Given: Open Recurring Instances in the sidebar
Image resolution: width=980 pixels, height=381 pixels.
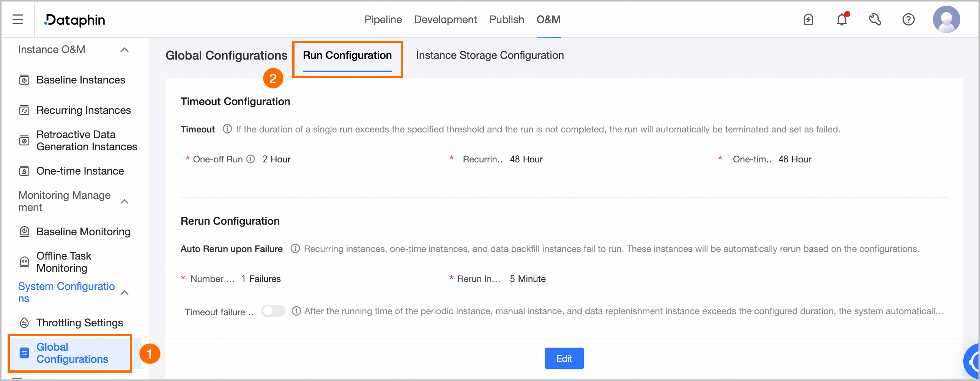Looking at the screenshot, I should [x=84, y=110].
